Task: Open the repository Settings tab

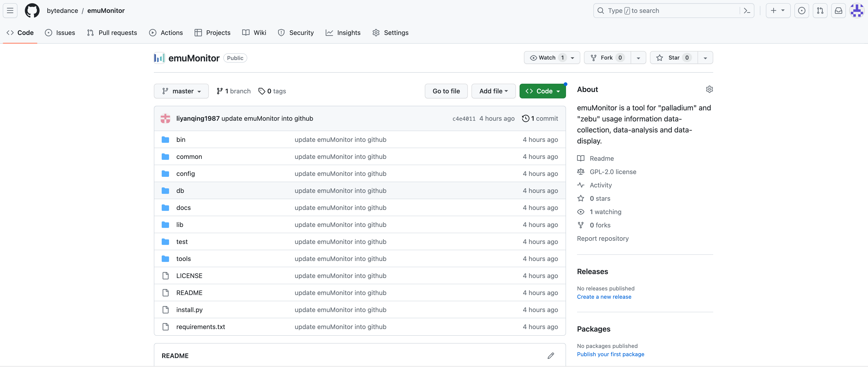Action: point(391,33)
